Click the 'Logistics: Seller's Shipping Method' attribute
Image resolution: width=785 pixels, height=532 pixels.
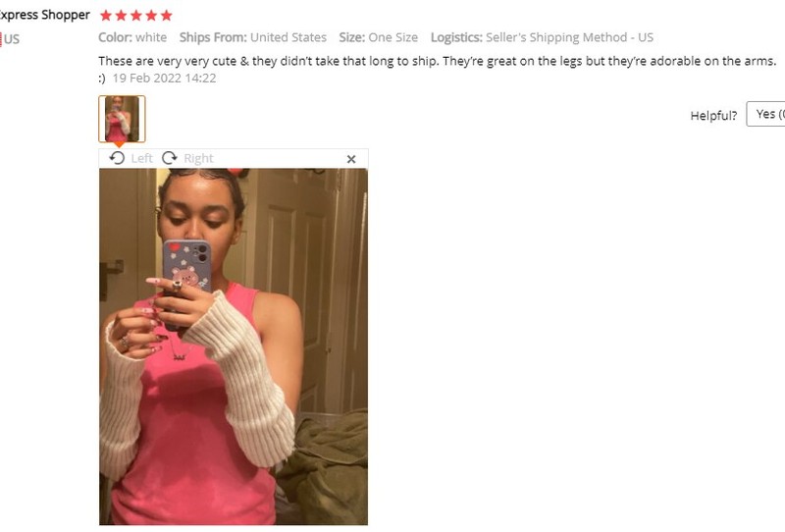543,37
